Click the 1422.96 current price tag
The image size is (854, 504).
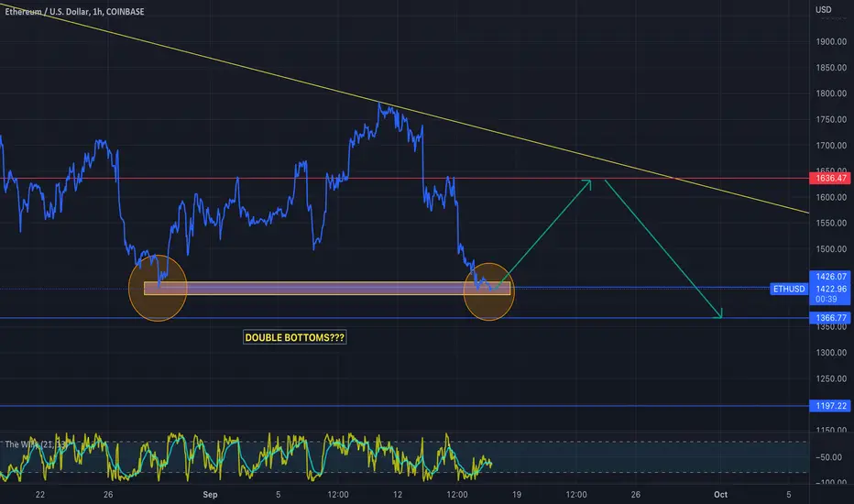[x=830, y=289]
